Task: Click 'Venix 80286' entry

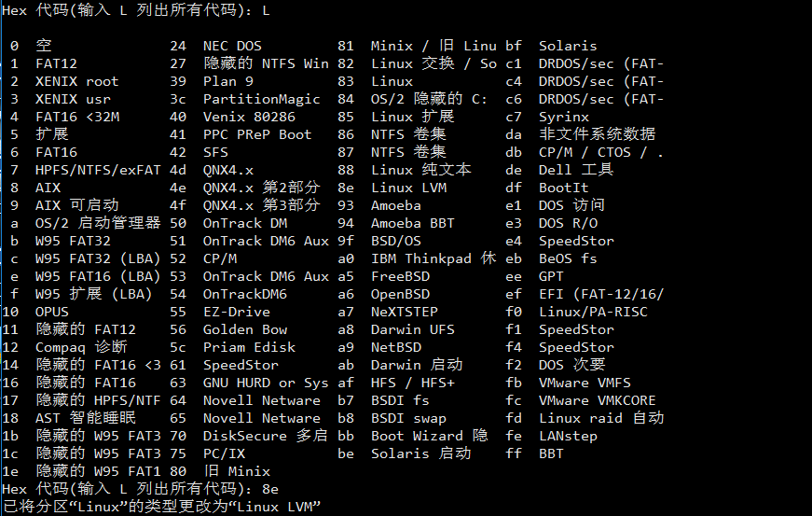Action: [x=249, y=117]
